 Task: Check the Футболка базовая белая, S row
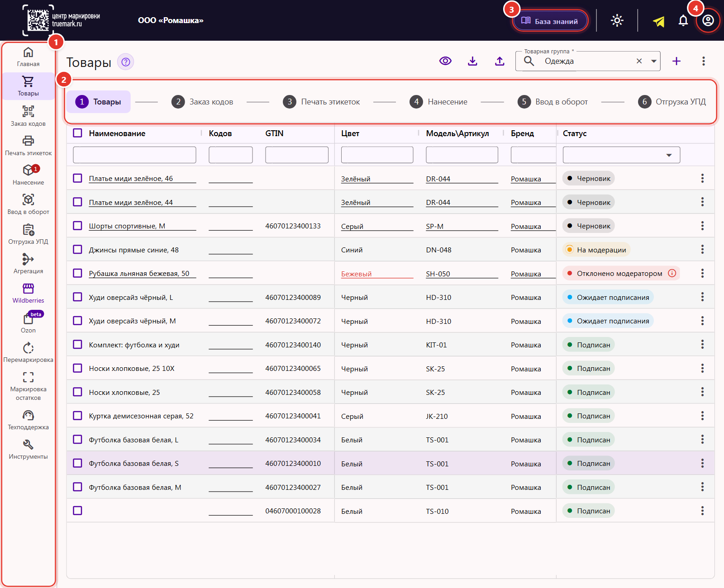coord(78,463)
